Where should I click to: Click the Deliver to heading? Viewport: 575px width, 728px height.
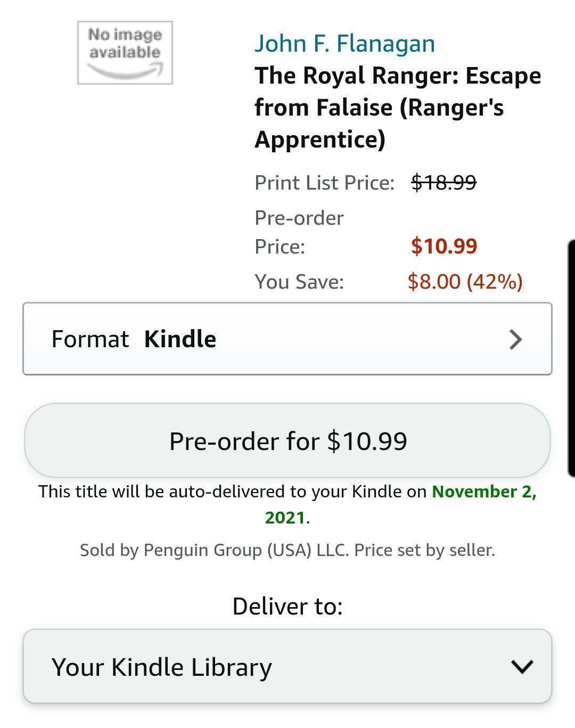click(x=287, y=606)
